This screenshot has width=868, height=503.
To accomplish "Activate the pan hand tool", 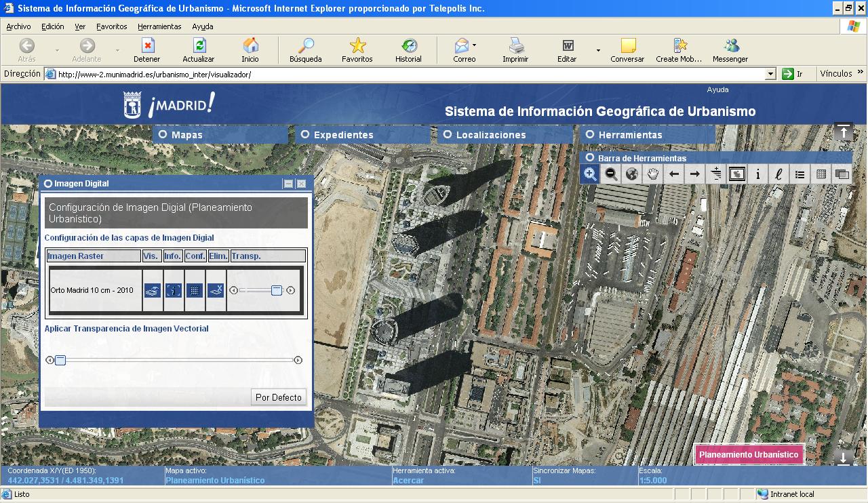I will (653, 174).
